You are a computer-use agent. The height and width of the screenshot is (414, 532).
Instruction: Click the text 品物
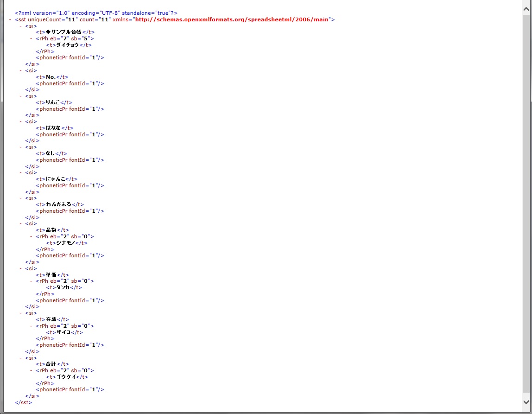tap(51, 230)
